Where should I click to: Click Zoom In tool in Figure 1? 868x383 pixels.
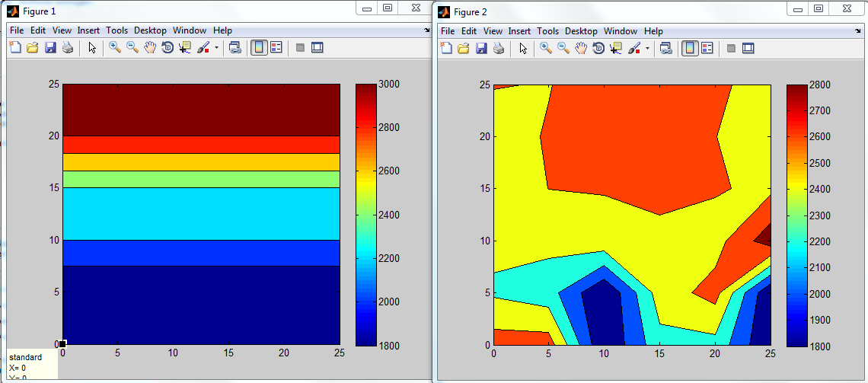[115, 47]
